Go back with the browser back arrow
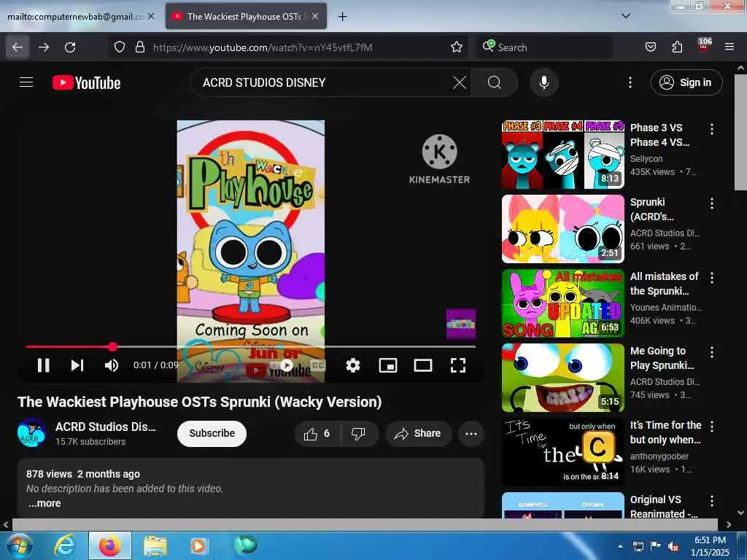 [x=18, y=47]
